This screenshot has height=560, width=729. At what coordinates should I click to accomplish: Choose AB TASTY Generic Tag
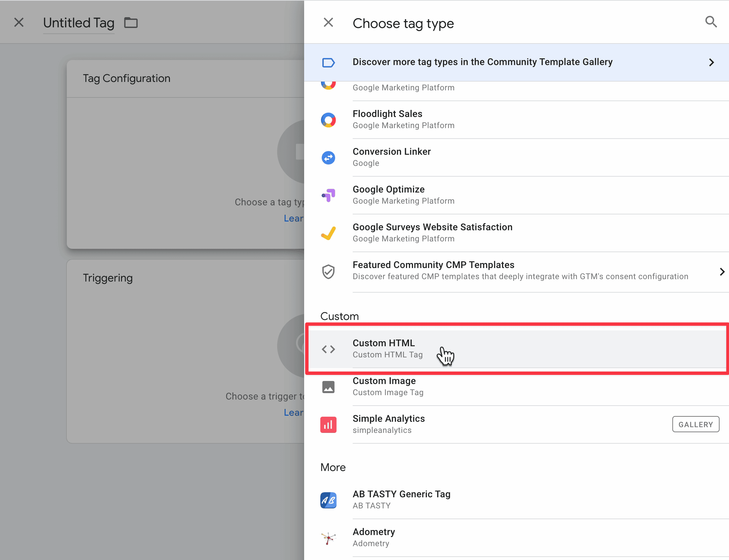(517, 500)
